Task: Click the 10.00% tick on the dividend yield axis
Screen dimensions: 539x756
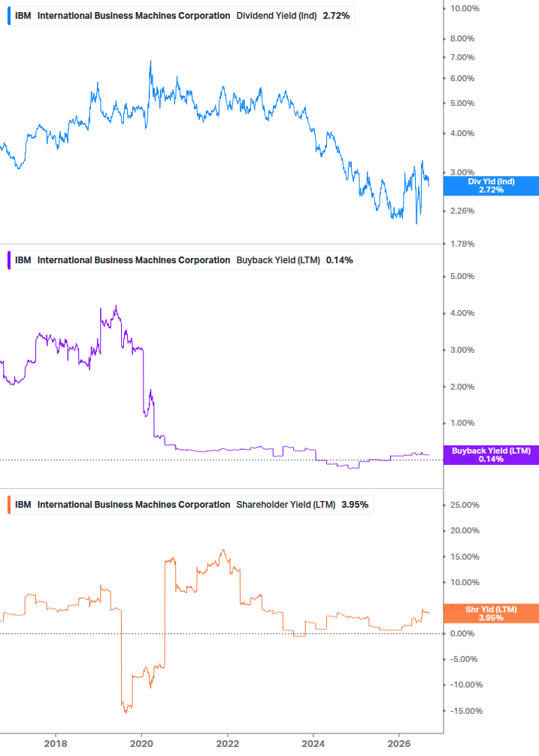Action: (x=465, y=9)
